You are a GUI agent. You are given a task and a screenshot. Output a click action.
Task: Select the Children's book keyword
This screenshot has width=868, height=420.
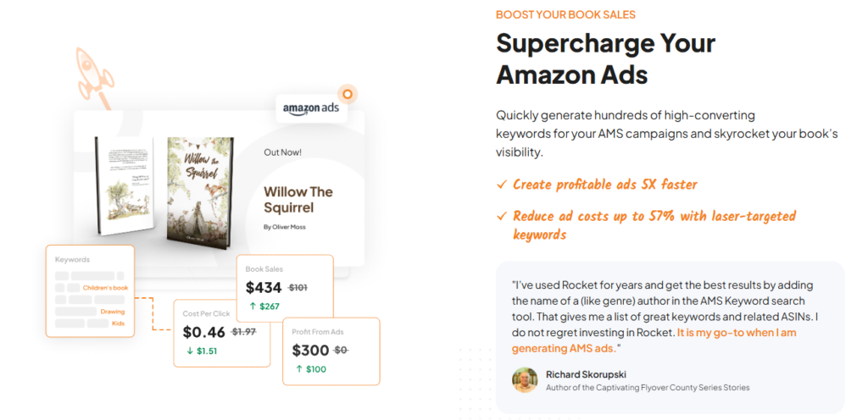coord(105,288)
